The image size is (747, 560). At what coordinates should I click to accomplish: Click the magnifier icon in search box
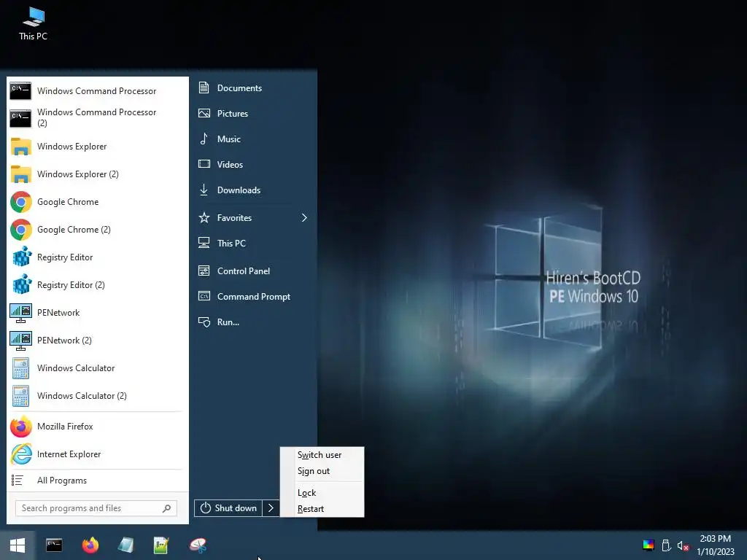tap(167, 508)
